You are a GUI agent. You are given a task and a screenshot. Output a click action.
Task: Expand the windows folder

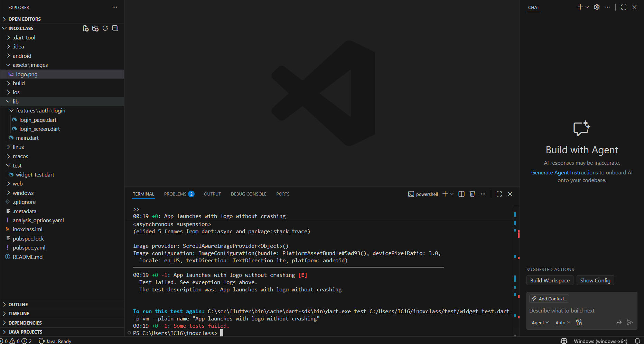(62, 193)
